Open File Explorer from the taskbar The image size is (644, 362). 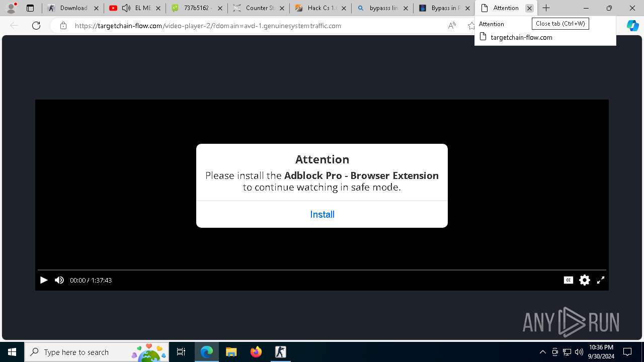(x=231, y=352)
